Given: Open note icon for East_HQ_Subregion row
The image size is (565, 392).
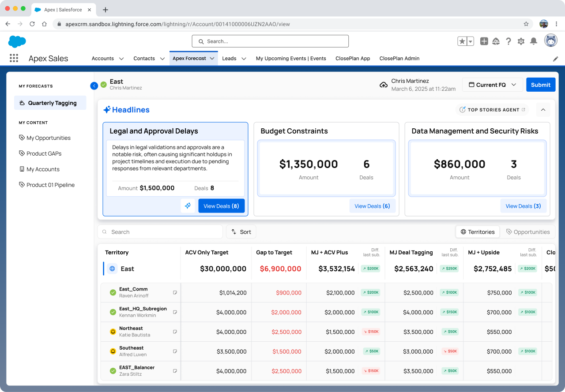Looking at the screenshot, I should click(x=175, y=312).
